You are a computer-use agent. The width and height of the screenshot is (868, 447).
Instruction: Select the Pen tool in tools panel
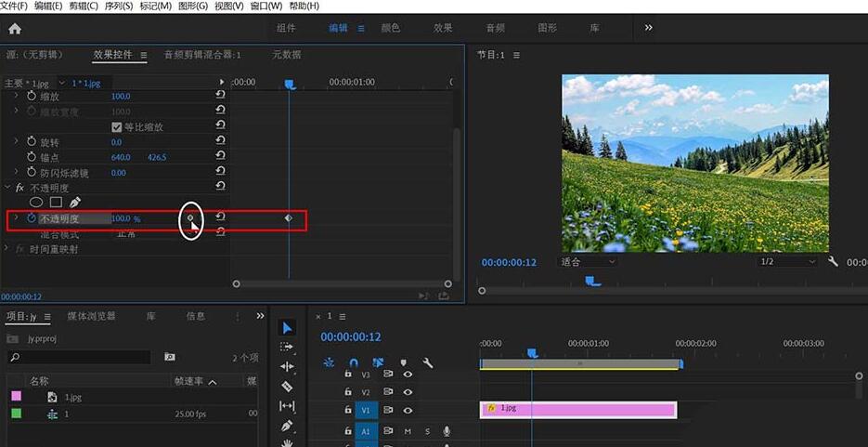pyautogui.click(x=287, y=426)
